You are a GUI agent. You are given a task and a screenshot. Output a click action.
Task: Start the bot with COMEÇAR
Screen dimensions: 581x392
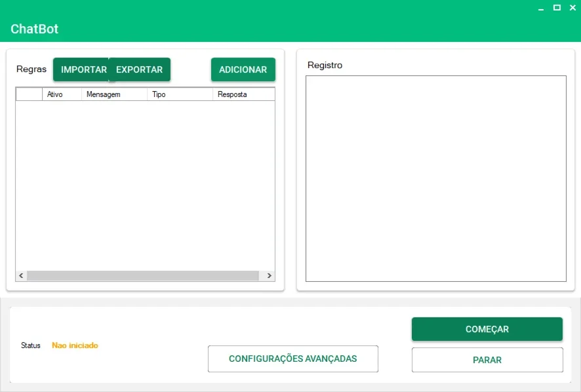click(487, 329)
